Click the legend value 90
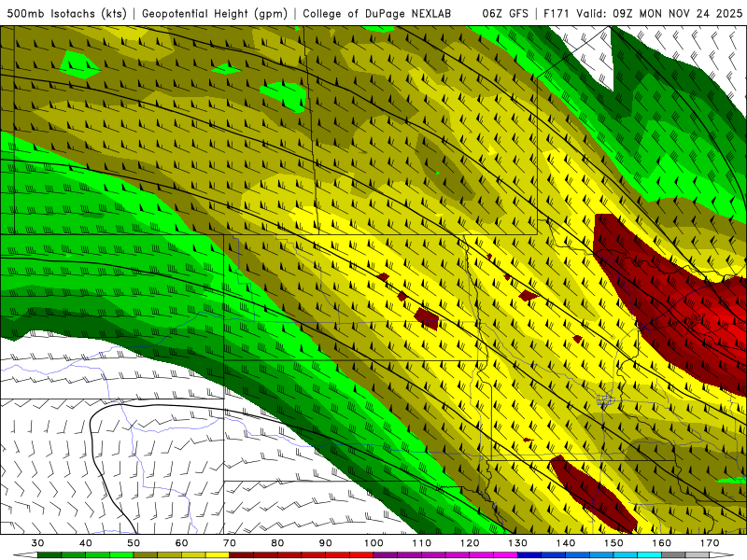 [x=326, y=543]
